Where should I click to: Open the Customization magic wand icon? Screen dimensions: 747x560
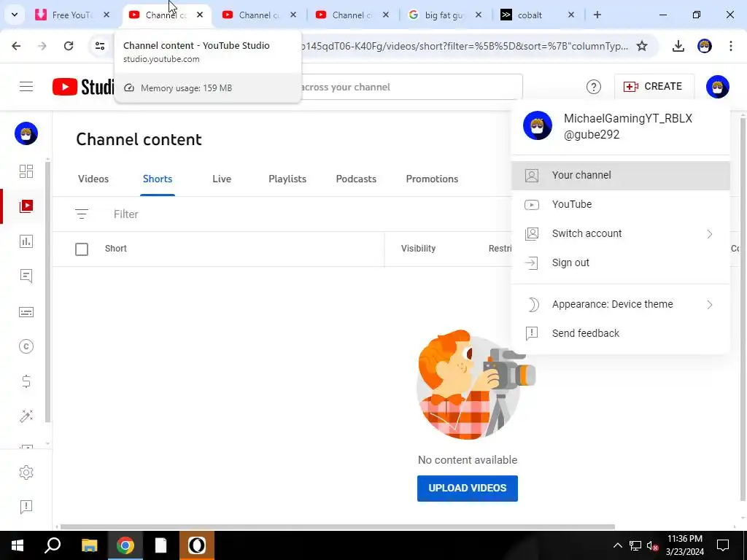[x=26, y=416]
